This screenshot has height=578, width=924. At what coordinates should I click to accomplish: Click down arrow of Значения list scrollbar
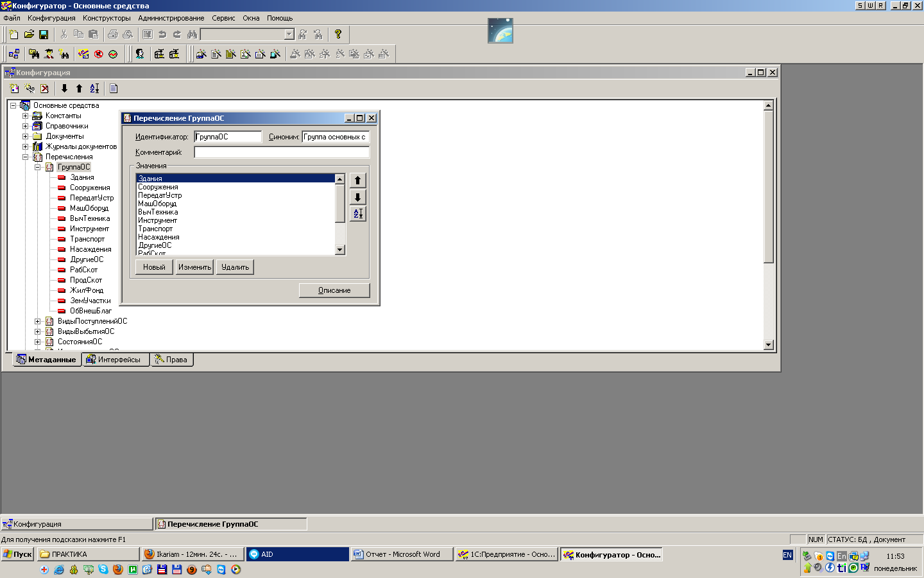(x=340, y=250)
